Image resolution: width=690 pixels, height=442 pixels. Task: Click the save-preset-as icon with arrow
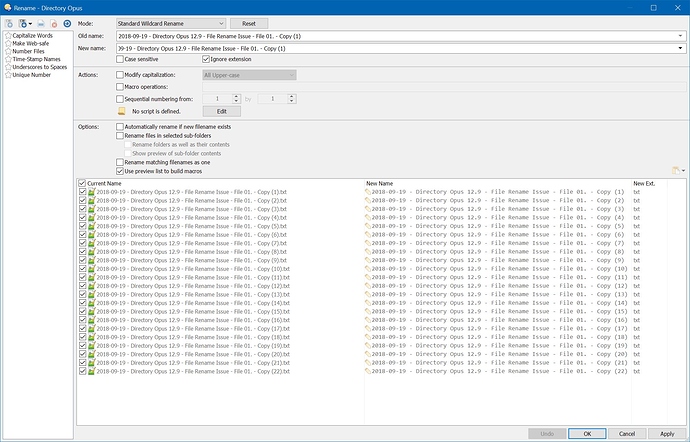pos(23,24)
